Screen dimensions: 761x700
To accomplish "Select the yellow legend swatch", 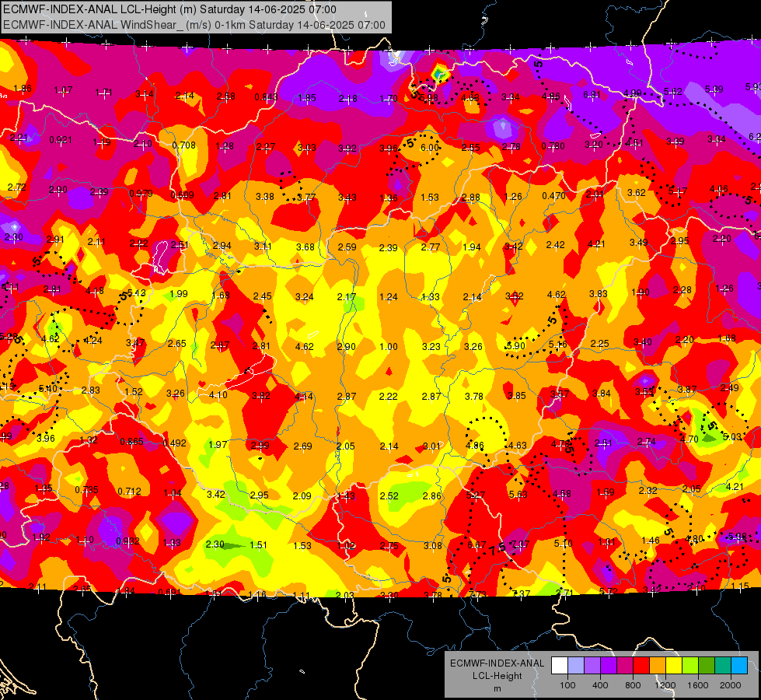I will (674, 666).
